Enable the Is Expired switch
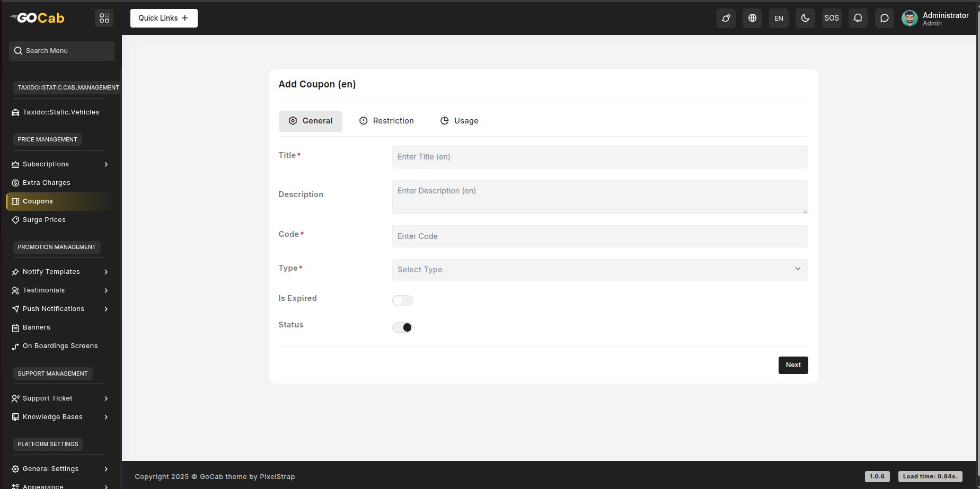Image resolution: width=980 pixels, height=489 pixels. click(x=402, y=301)
